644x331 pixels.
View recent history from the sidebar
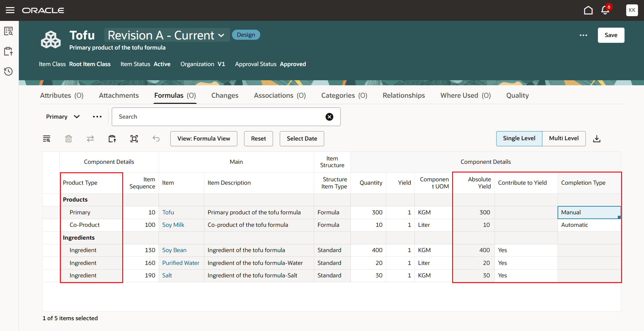coord(8,71)
